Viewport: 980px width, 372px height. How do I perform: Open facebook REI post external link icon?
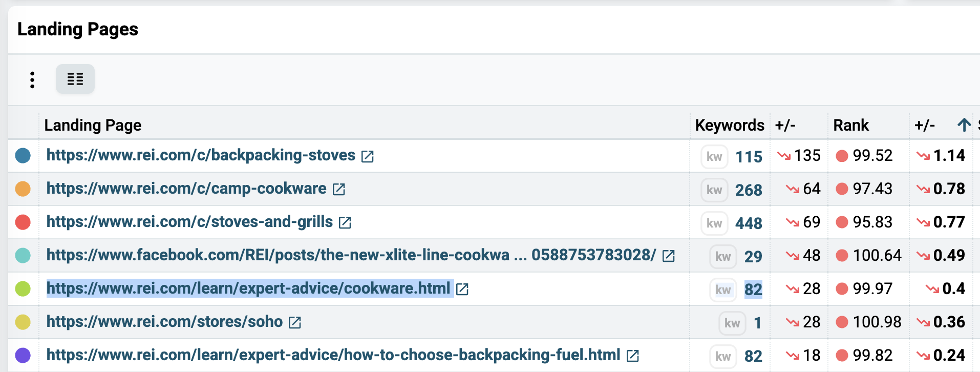(668, 256)
